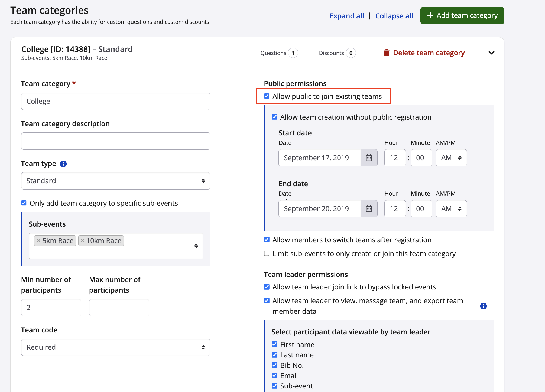Open the End date calendar picker

coord(369,209)
